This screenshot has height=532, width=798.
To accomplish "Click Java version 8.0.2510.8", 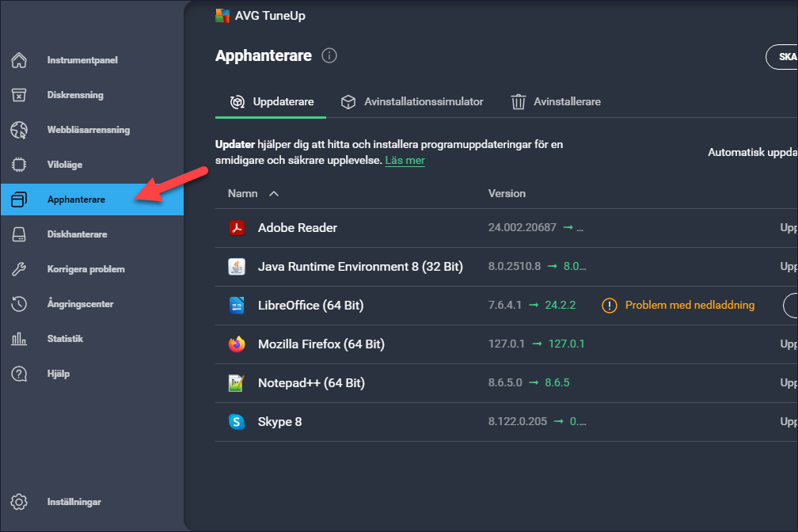I will coord(515,266).
